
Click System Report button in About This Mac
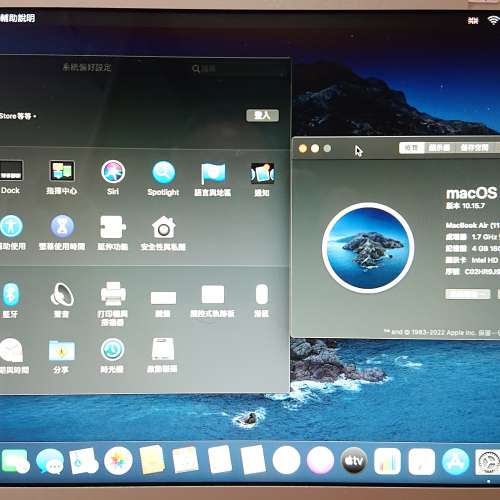(468, 294)
